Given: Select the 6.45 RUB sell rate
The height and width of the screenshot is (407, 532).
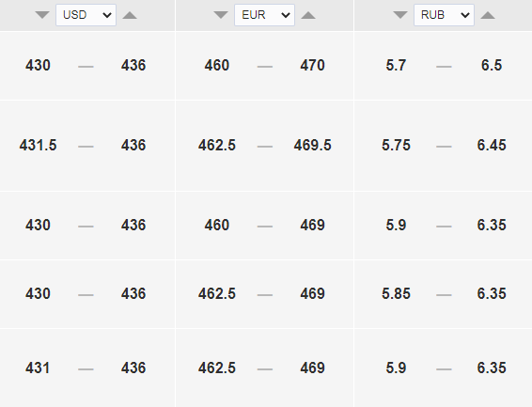Looking at the screenshot, I should 492,146.
